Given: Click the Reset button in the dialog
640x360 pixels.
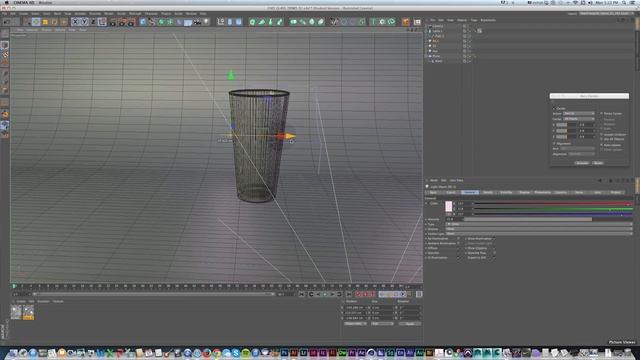Looking at the screenshot, I should click(598, 163).
